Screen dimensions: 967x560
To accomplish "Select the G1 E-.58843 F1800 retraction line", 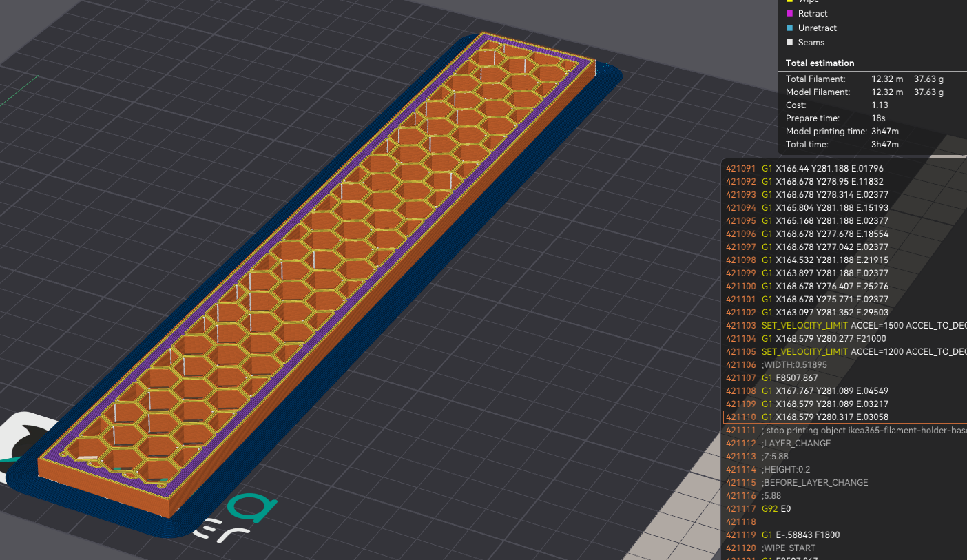I will pyautogui.click(x=844, y=535).
